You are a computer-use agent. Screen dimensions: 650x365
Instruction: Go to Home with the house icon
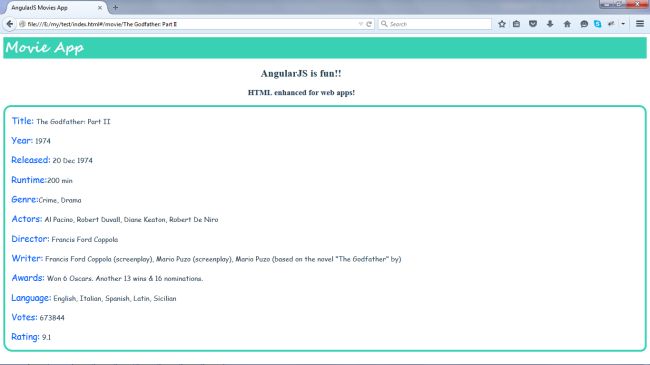pyautogui.click(x=567, y=24)
